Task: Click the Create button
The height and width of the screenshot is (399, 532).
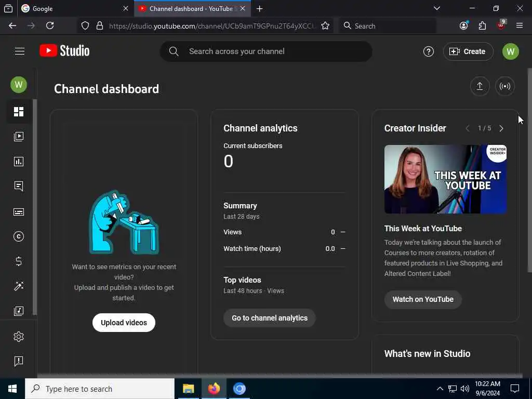Action: click(468, 51)
